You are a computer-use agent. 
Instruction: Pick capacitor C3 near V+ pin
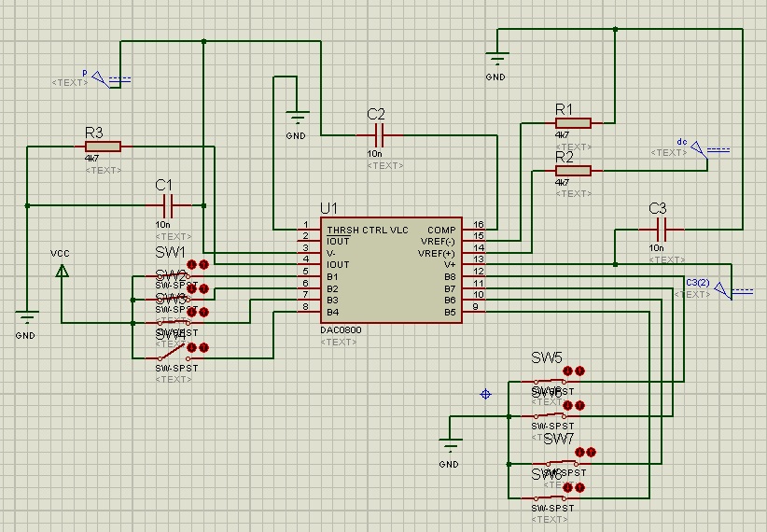pyautogui.click(x=661, y=229)
